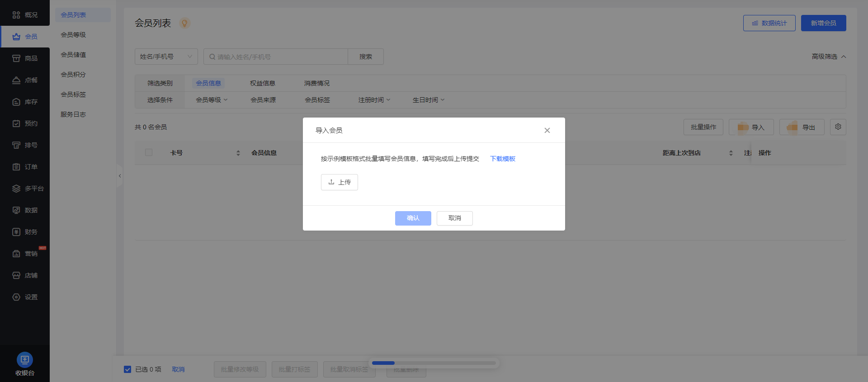Screen dimensions: 868x382
Task: Close the 导入会员 dialog with X
Action: (547, 130)
